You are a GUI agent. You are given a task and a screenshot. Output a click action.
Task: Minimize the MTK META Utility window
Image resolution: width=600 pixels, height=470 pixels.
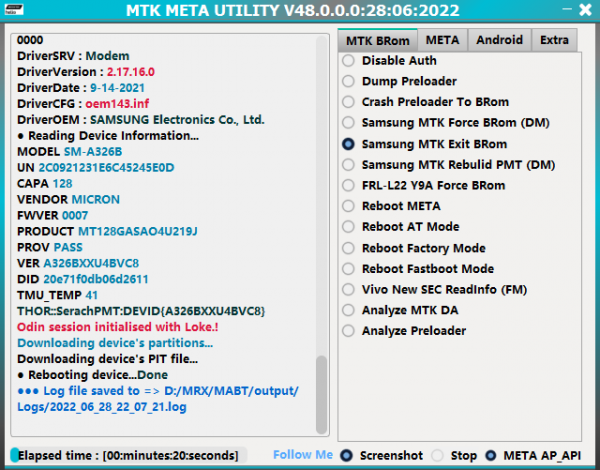(567, 10)
